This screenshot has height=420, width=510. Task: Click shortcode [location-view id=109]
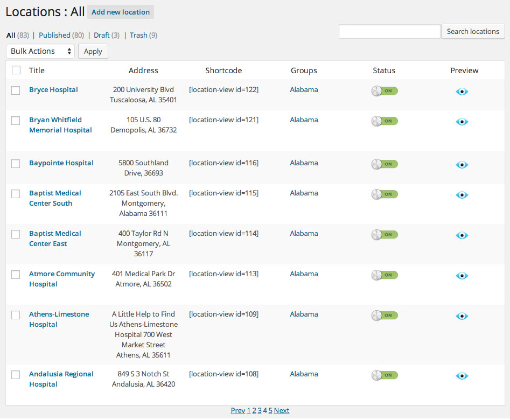click(224, 314)
